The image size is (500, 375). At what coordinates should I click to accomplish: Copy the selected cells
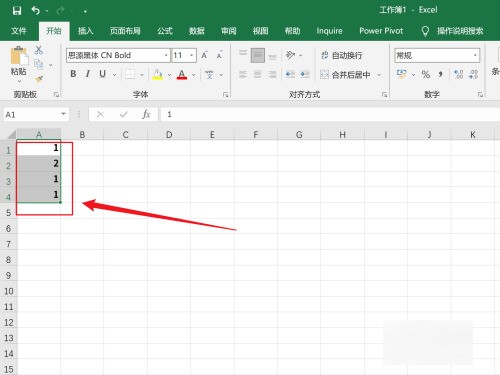pos(39,64)
